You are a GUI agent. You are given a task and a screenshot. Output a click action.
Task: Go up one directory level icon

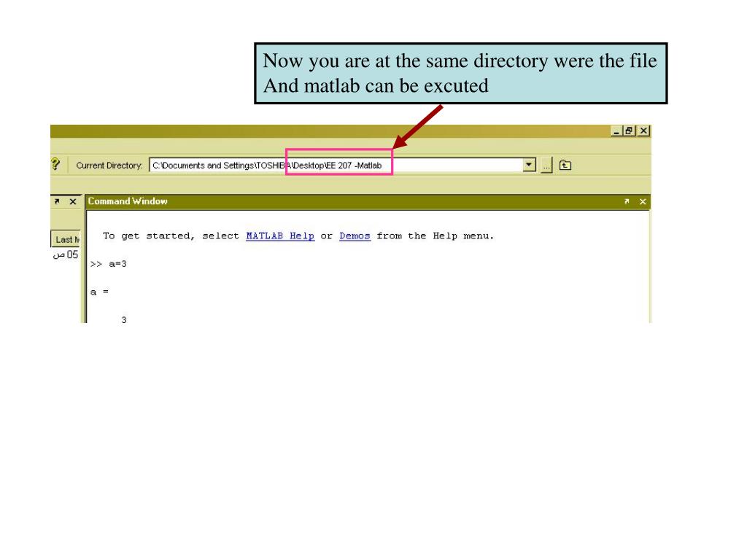click(565, 166)
